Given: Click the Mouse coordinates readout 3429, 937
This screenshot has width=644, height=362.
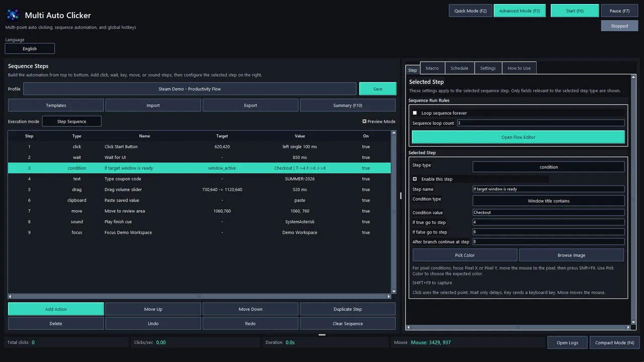Looking at the screenshot, I should pos(431,342).
